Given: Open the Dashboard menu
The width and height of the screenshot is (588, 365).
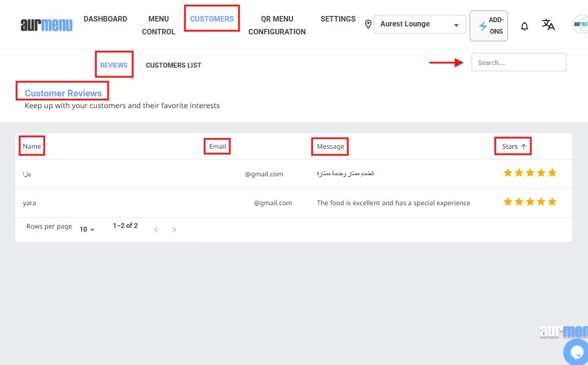Looking at the screenshot, I should [105, 19].
